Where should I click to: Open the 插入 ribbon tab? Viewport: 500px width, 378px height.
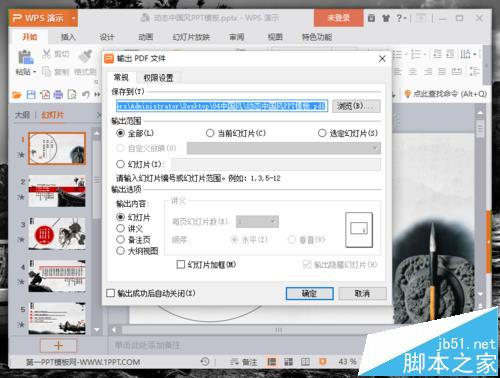click(x=68, y=37)
